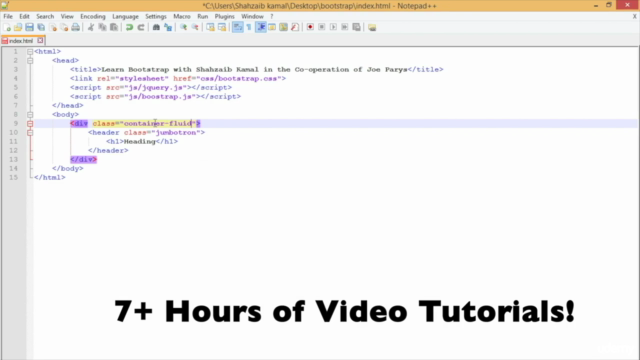Image resolution: width=640 pixels, height=360 pixels.
Task: Collapse the header fold marker on line 10
Action: [30, 133]
